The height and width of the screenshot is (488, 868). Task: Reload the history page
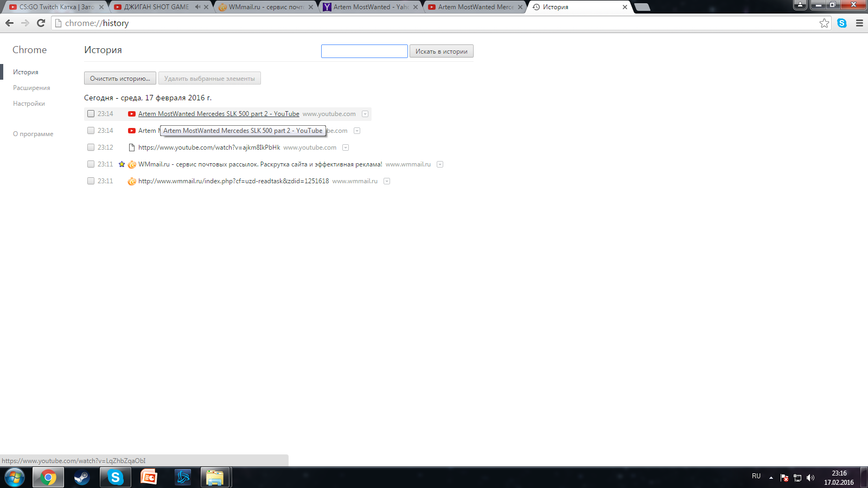point(41,23)
